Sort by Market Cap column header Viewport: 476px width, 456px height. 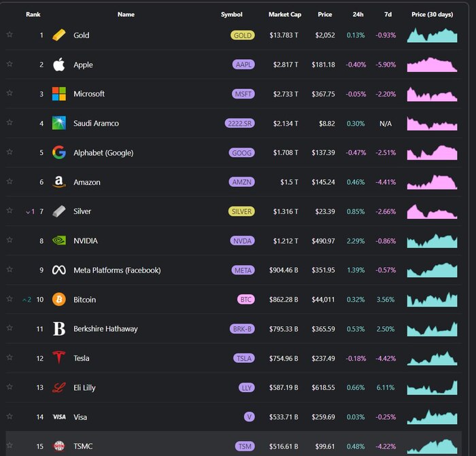pyautogui.click(x=283, y=14)
